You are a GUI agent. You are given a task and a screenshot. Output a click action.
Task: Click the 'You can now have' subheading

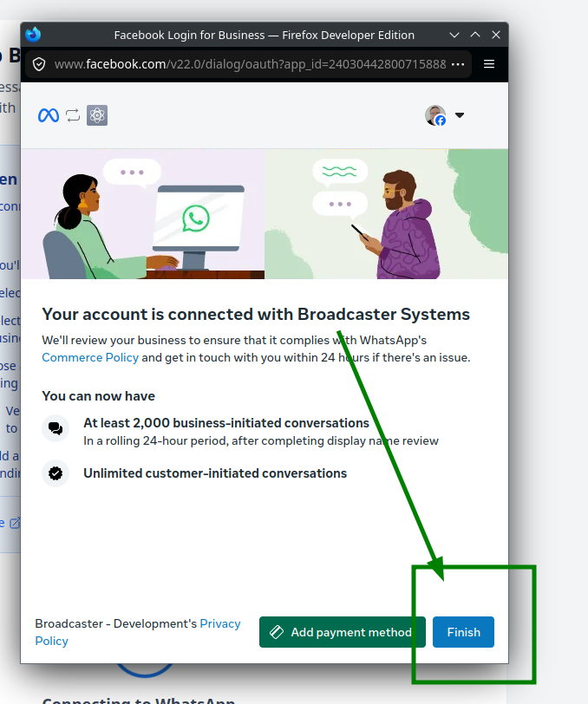point(98,396)
